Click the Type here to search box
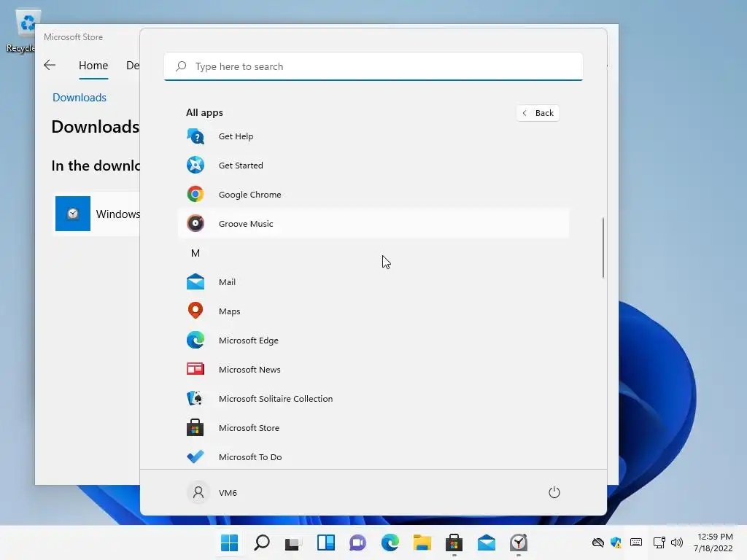The image size is (747, 560). (x=373, y=66)
